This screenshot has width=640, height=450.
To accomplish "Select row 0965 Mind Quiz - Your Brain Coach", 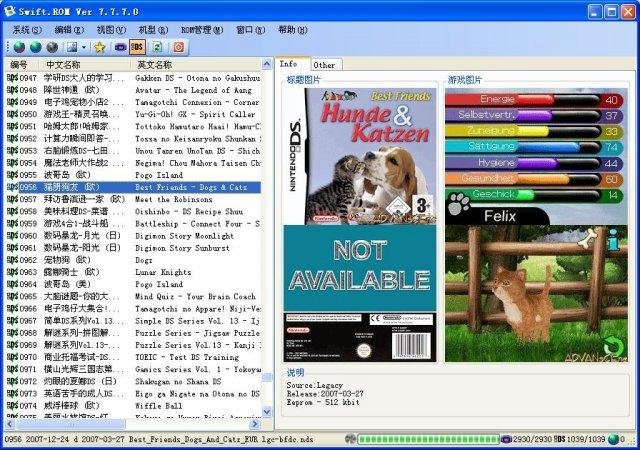I will [x=133, y=296].
